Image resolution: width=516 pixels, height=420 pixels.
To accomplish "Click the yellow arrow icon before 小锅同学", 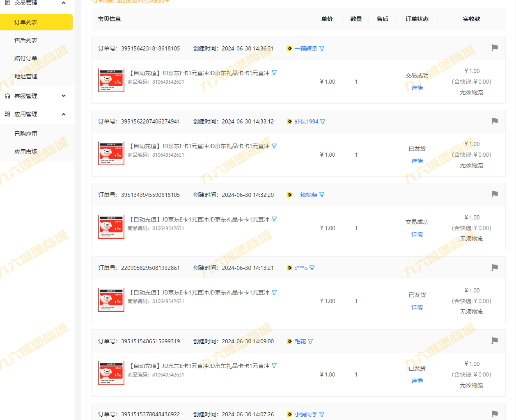I will (x=290, y=414).
